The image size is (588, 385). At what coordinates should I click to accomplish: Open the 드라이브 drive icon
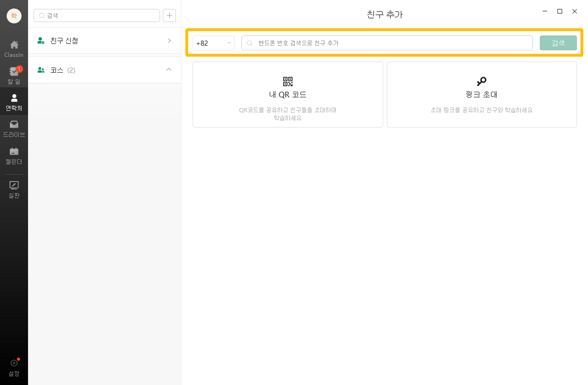(14, 125)
